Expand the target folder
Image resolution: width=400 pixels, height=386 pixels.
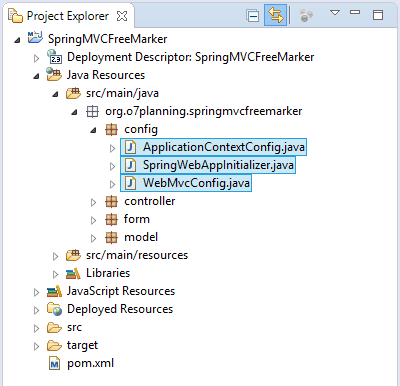[x=36, y=346]
